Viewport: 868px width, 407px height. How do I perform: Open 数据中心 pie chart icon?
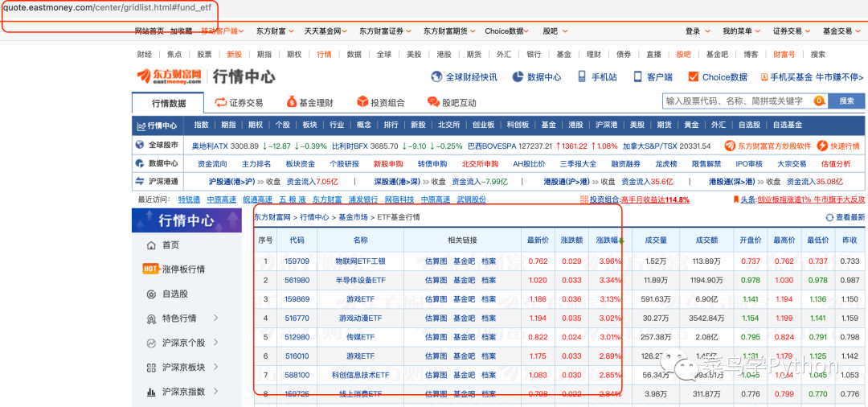pyautogui.click(x=518, y=77)
